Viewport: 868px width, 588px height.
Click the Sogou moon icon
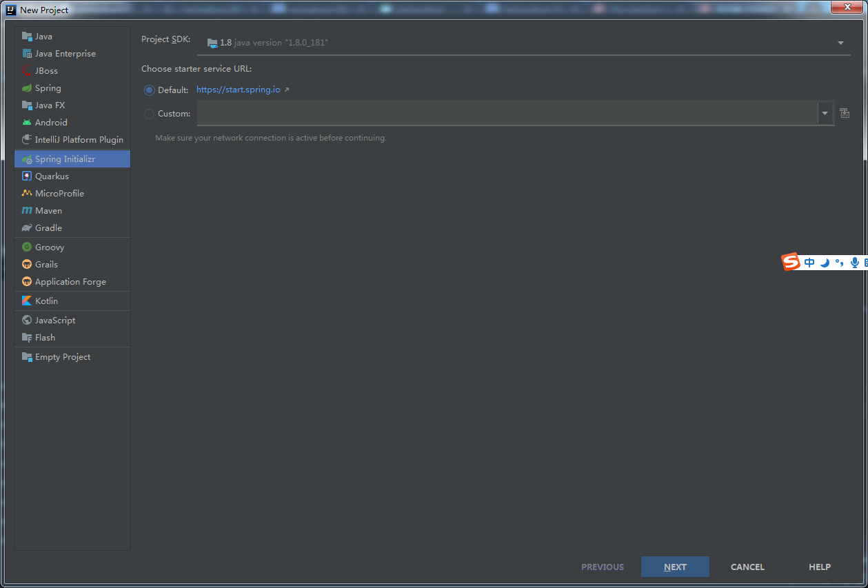(x=825, y=263)
